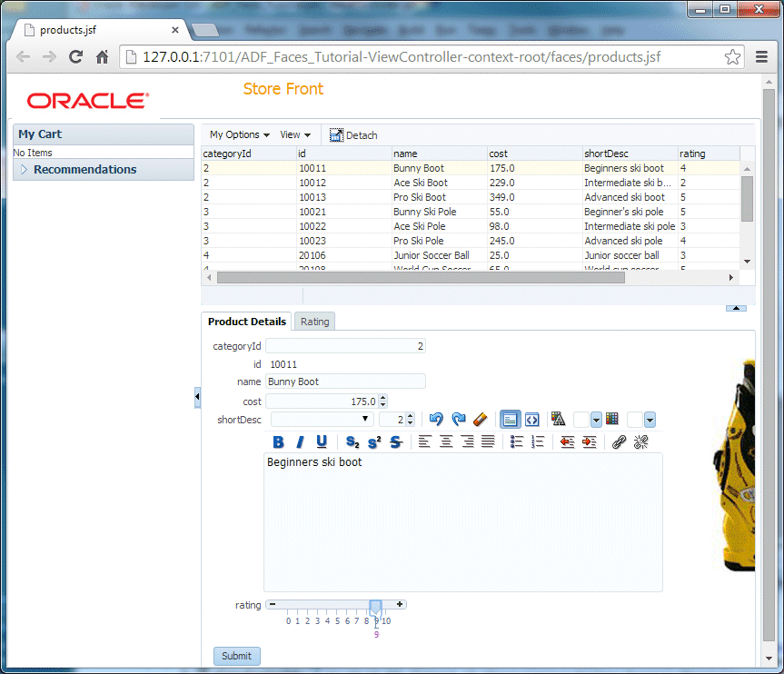
Task: Click the rating slider handle
Action: [376, 609]
